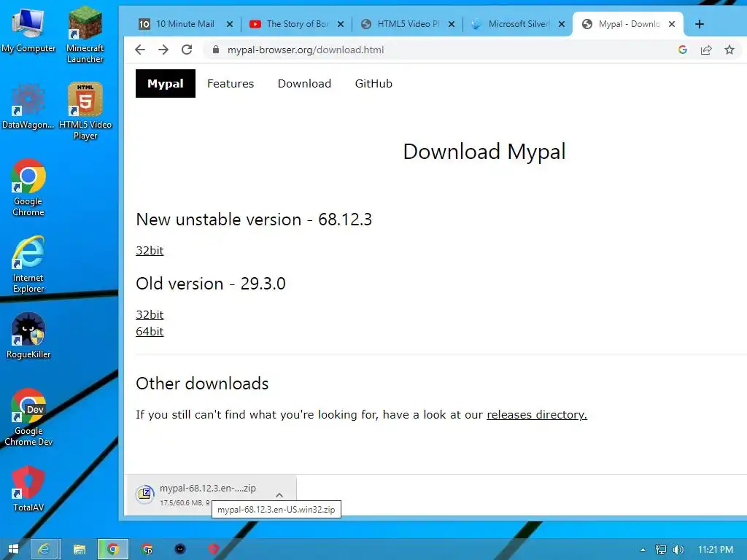747x560 pixels.
Task: Bookmark this page with star icon
Action: 729,50
